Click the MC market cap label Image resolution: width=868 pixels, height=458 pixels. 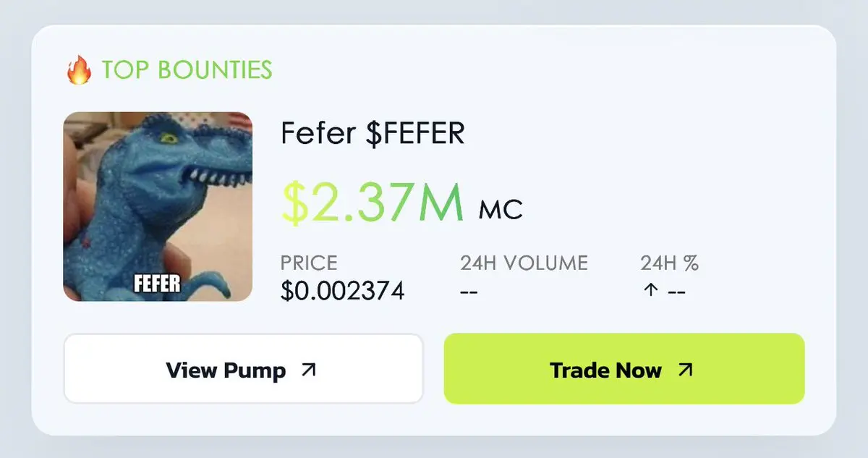(x=501, y=210)
